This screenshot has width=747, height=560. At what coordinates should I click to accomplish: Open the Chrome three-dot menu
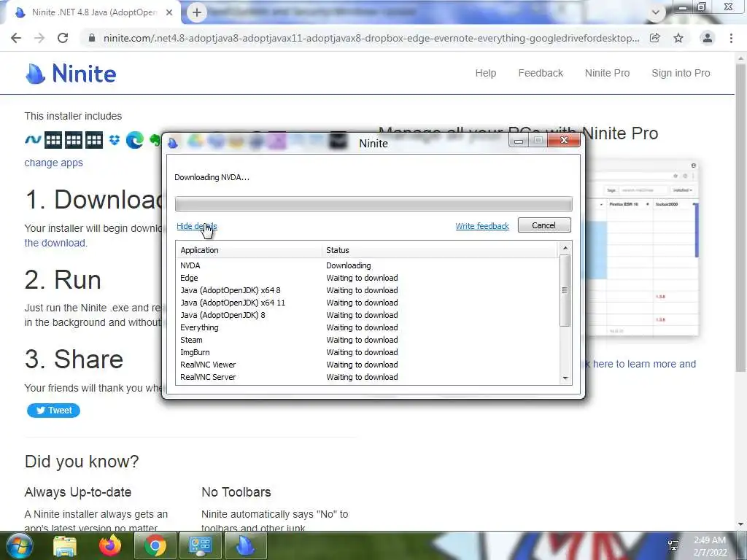tap(731, 38)
